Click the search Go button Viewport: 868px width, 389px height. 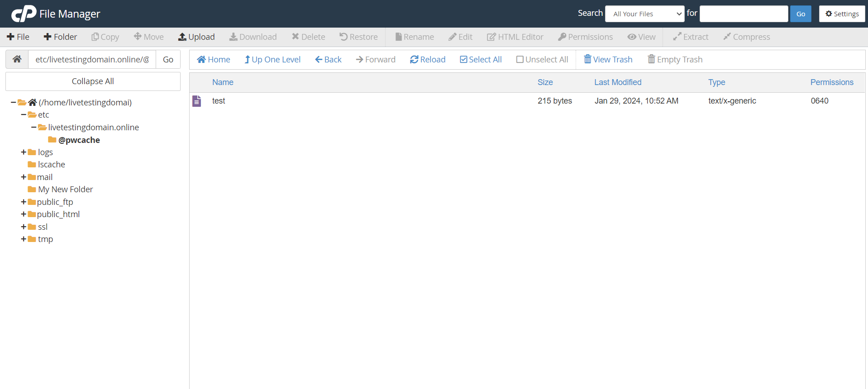click(801, 14)
